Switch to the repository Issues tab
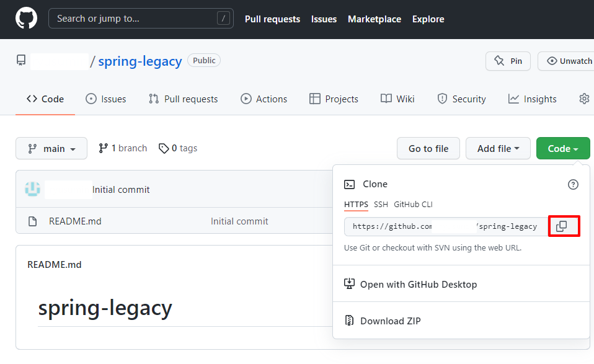Screen dimensions: 594x364 pos(105,99)
